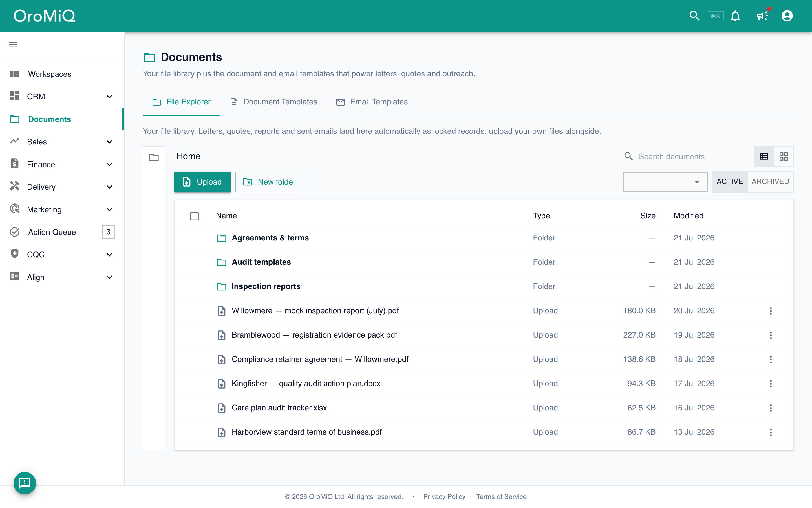Expand the CRM sidebar section

point(62,97)
